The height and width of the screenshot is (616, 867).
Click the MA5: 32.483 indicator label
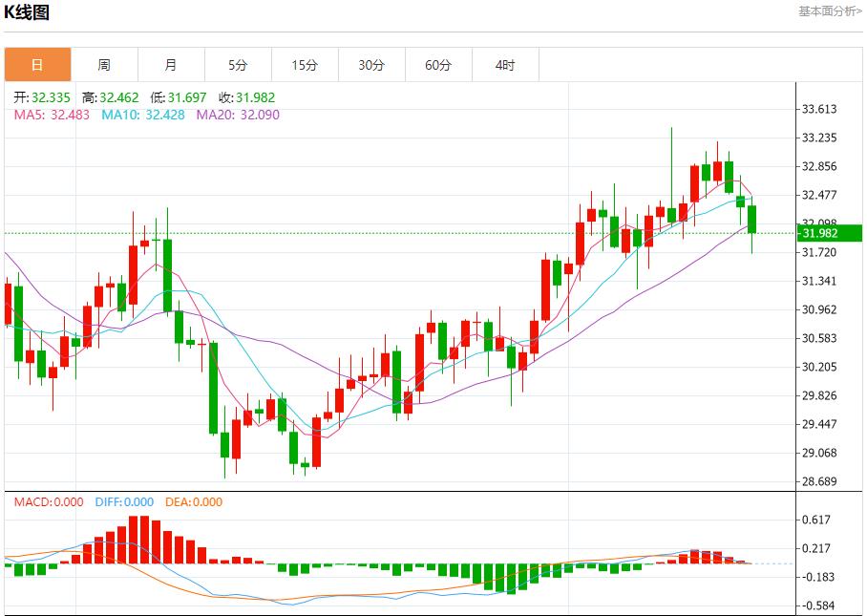[52, 115]
